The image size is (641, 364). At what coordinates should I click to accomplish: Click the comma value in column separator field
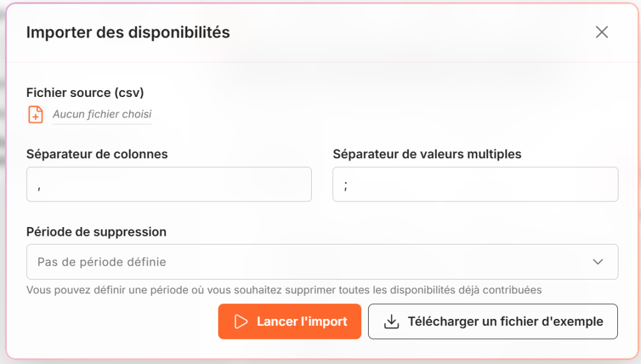coord(39,188)
